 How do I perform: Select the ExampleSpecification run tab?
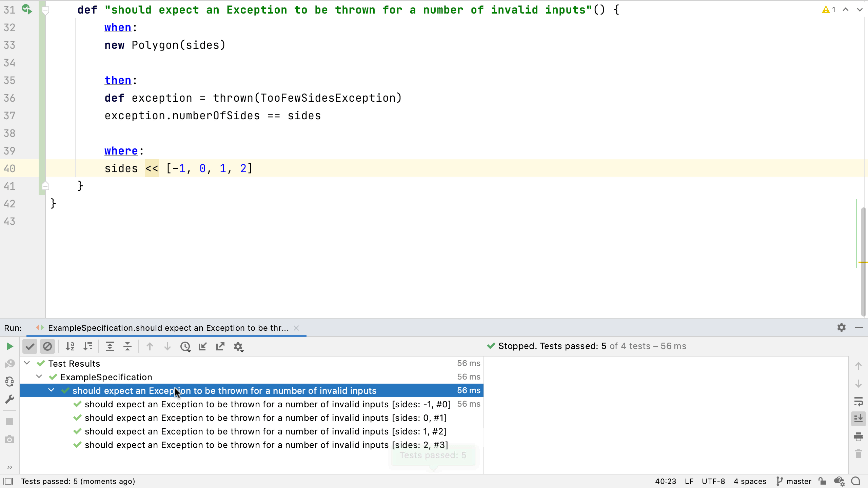(168, 328)
